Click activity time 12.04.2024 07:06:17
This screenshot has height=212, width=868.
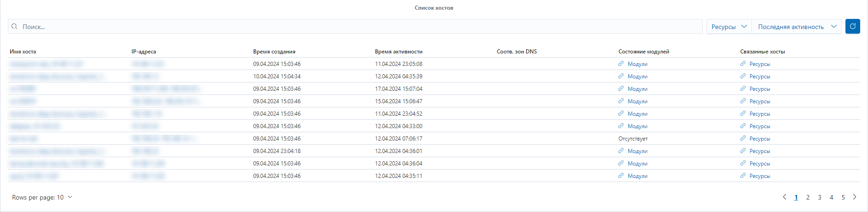399,139
